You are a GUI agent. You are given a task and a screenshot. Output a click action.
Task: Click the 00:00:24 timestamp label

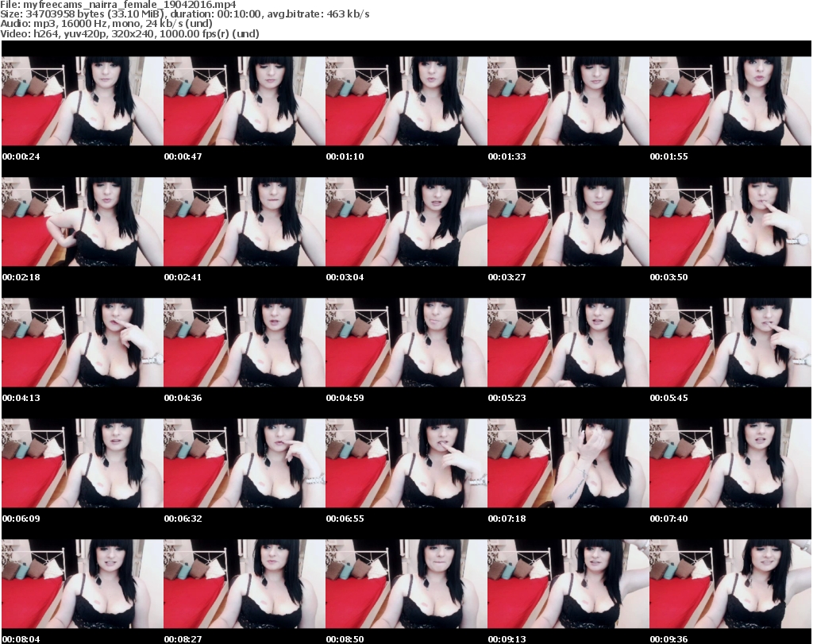pyautogui.click(x=21, y=156)
